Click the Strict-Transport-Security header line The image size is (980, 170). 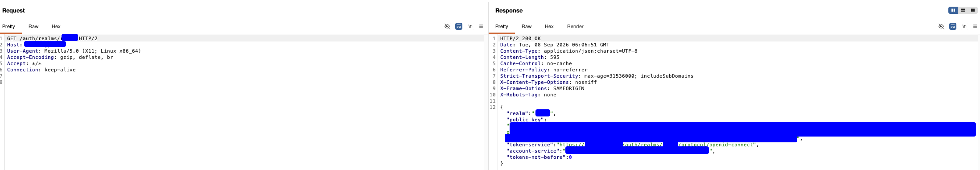[597, 76]
